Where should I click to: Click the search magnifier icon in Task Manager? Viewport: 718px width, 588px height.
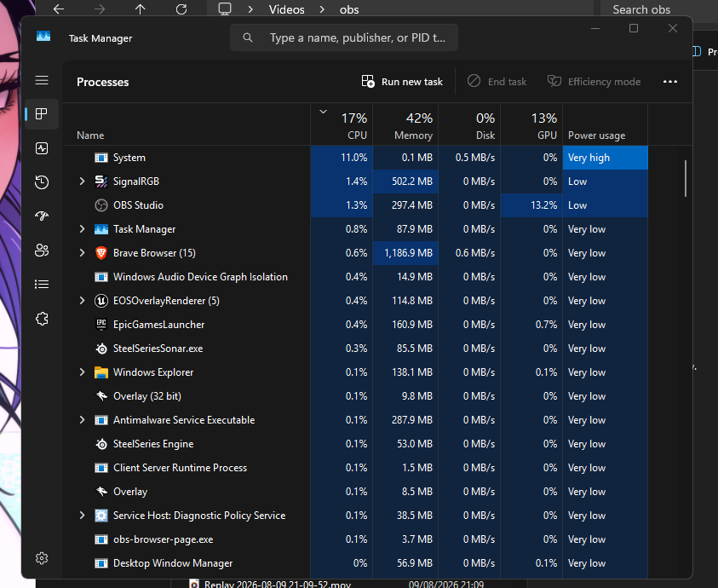(248, 37)
